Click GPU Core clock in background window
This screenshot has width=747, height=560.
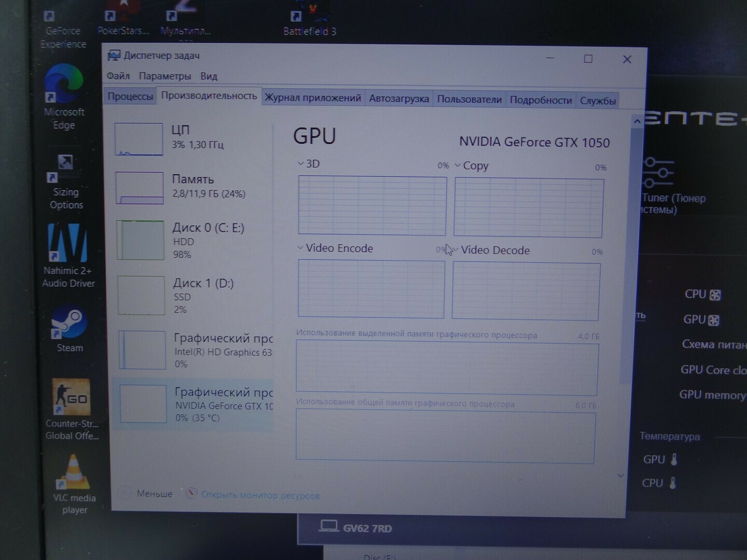coord(713,370)
